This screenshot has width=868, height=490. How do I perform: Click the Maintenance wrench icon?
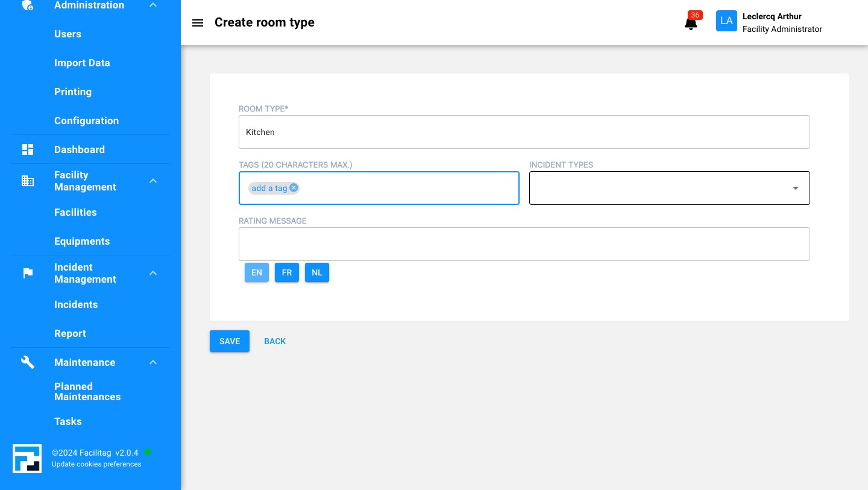(x=28, y=362)
